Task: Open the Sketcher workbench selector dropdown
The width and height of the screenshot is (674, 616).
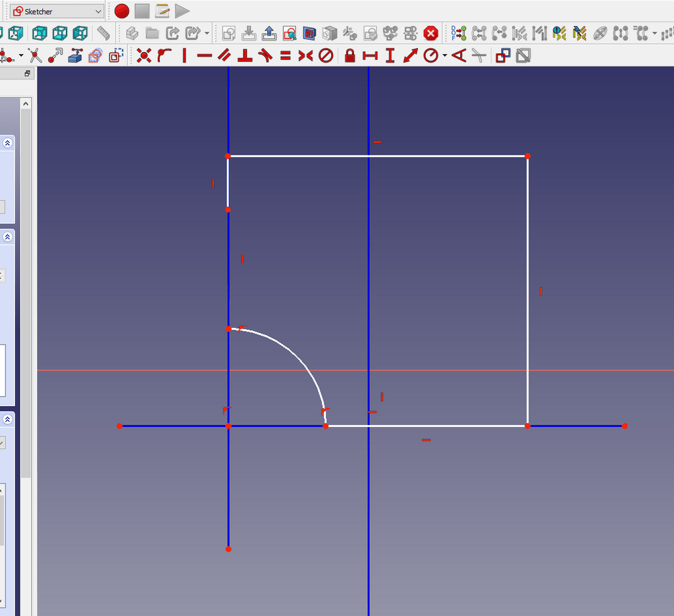Action: 57,12
